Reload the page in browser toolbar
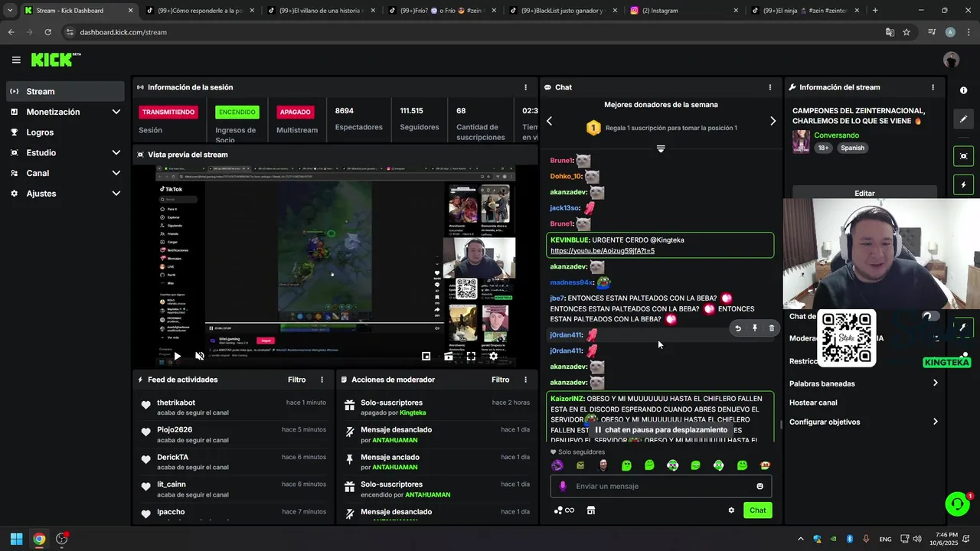The image size is (980, 551). click(47, 32)
